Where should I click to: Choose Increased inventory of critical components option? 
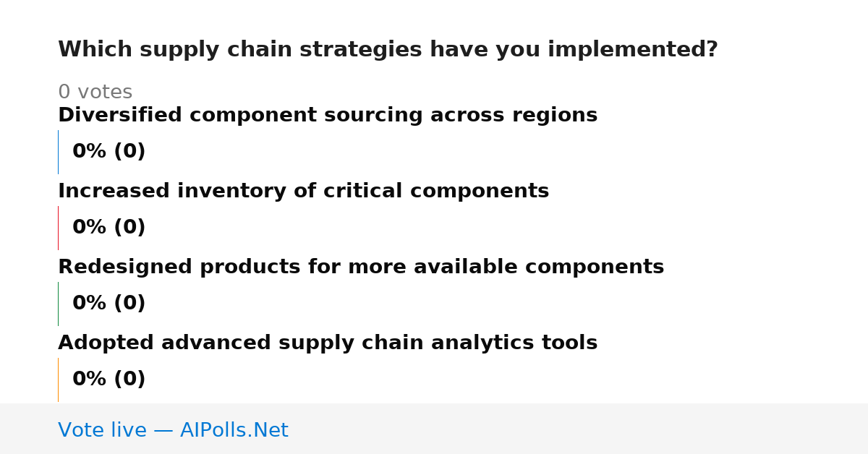[303, 192]
